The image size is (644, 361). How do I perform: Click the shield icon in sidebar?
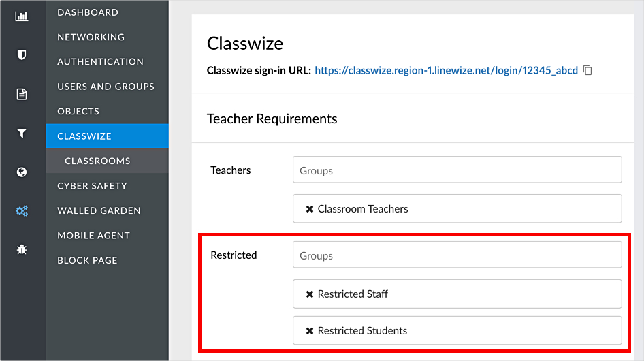tap(22, 54)
